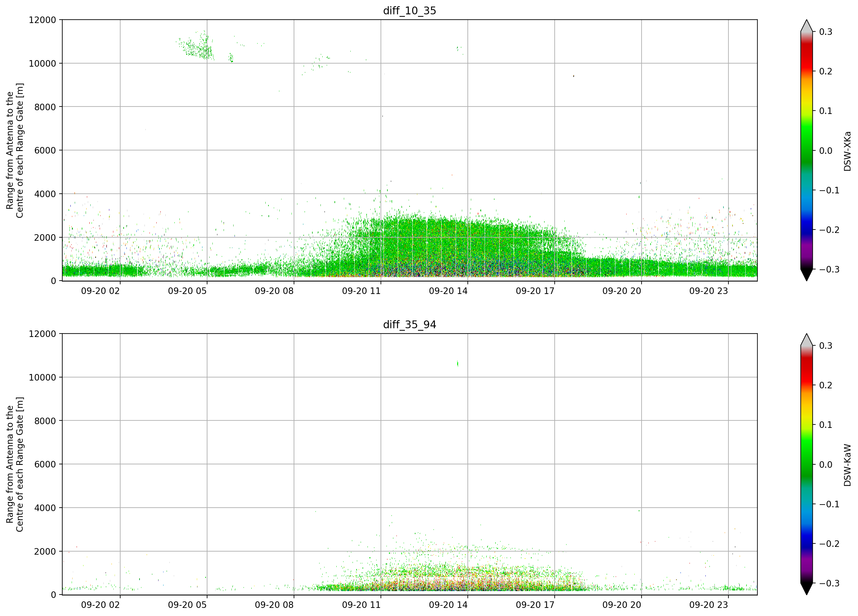Click '09-20 23' under diff_35_94 plot
This screenshot has height=616, width=858.
[709, 605]
